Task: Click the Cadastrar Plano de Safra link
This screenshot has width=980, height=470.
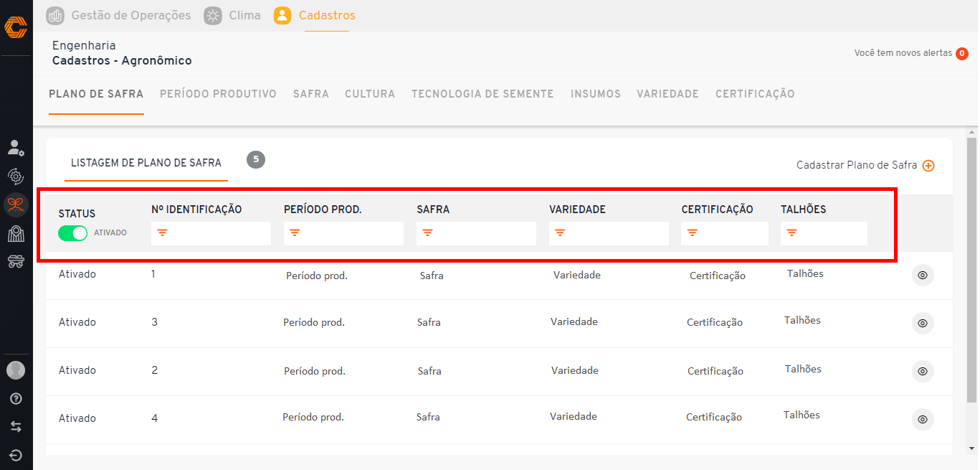Action: 857,165
